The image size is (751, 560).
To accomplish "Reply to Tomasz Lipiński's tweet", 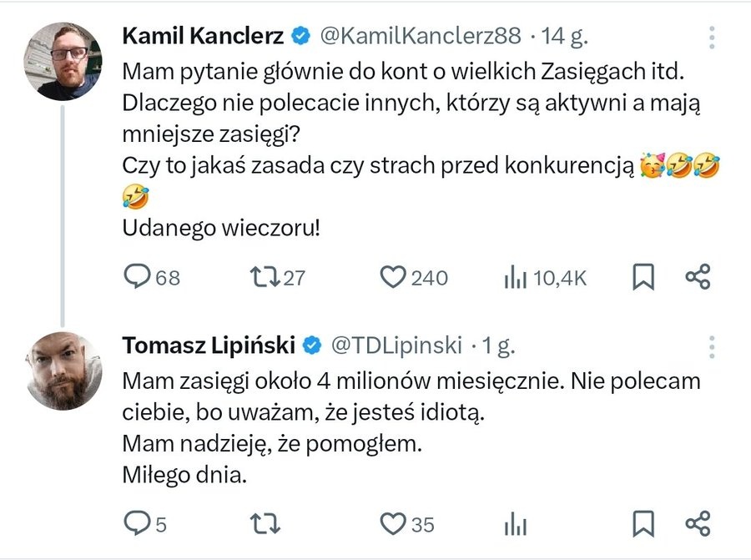I will (x=135, y=524).
